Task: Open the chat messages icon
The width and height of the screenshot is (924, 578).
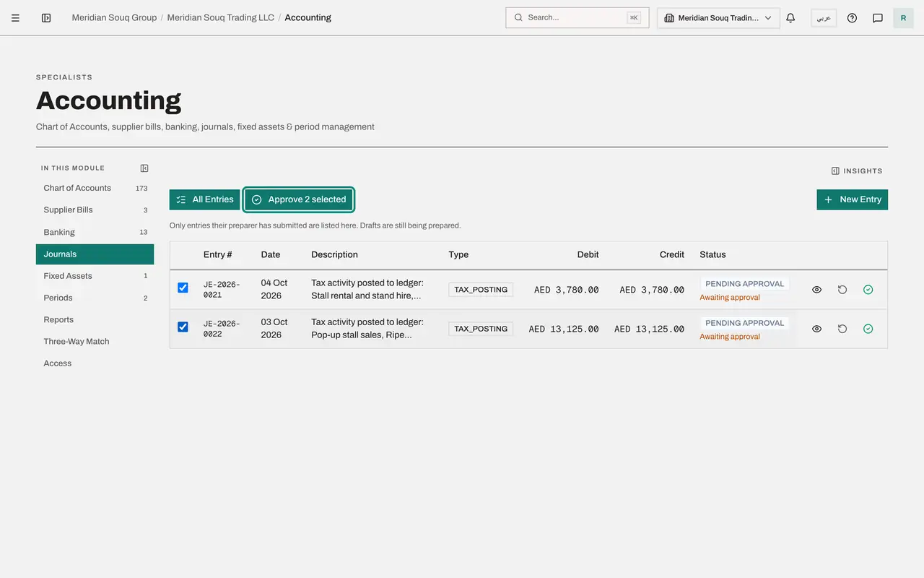Action: pos(878,18)
